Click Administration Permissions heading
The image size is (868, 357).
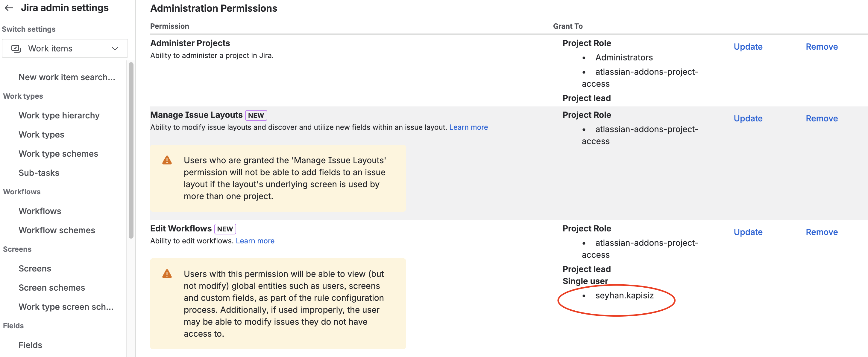[x=214, y=8]
